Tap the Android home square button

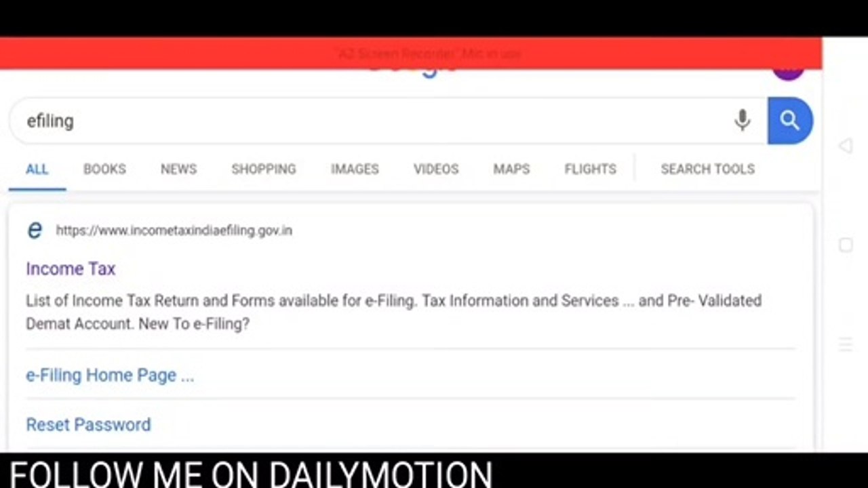point(846,245)
